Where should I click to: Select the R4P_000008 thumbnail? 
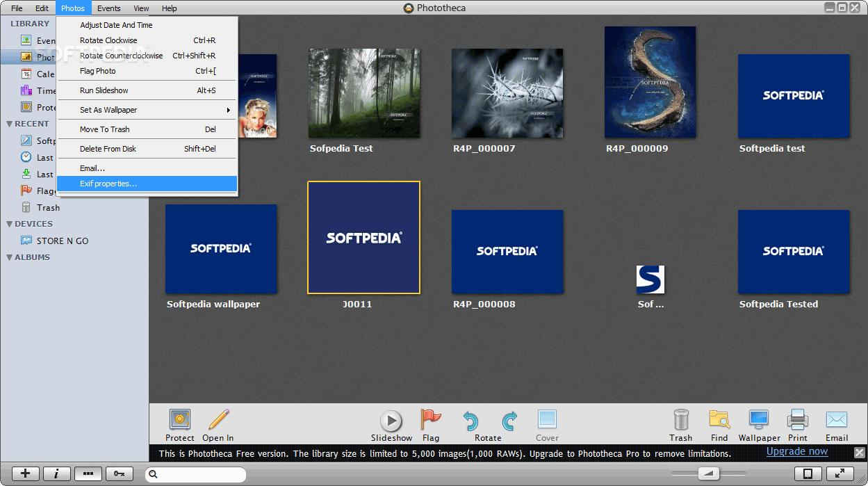click(507, 252)
